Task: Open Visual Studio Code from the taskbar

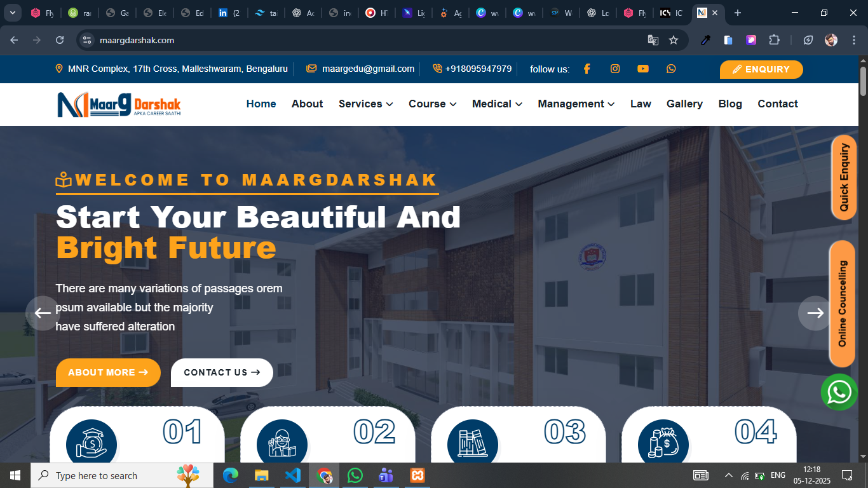Action: [293, 475]
